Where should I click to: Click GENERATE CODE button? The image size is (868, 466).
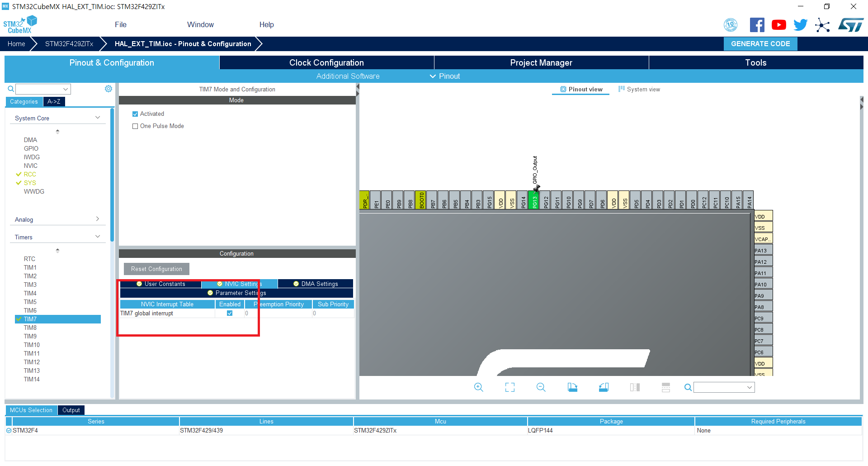coord(760,43)
